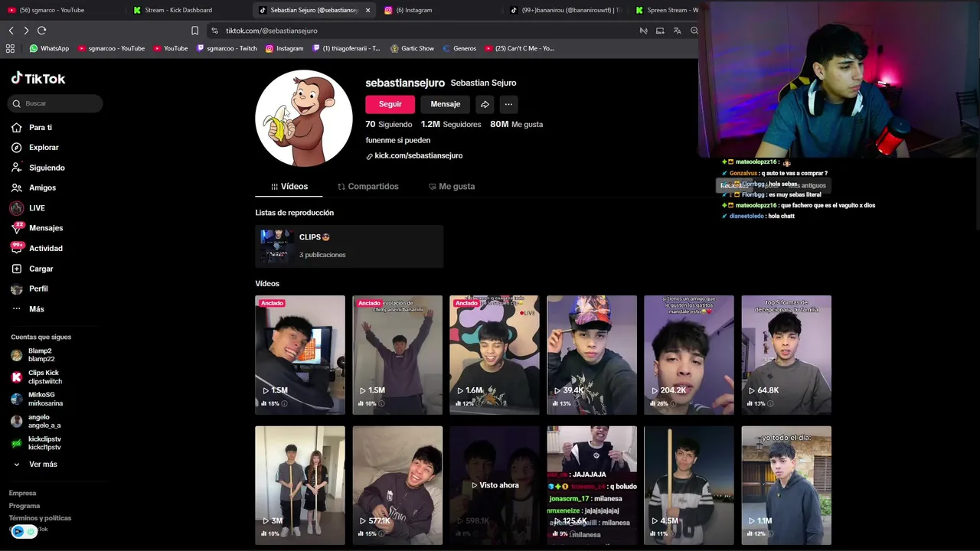Open the 1.2M Seguidores list
The image size is (980, 551).
pos(451,124)
